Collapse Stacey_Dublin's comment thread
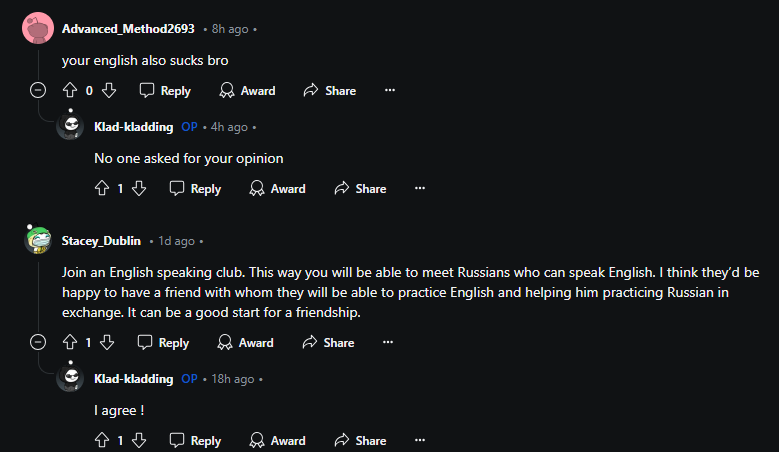This screenshot has height=452, width=779. tap(39, 343)
